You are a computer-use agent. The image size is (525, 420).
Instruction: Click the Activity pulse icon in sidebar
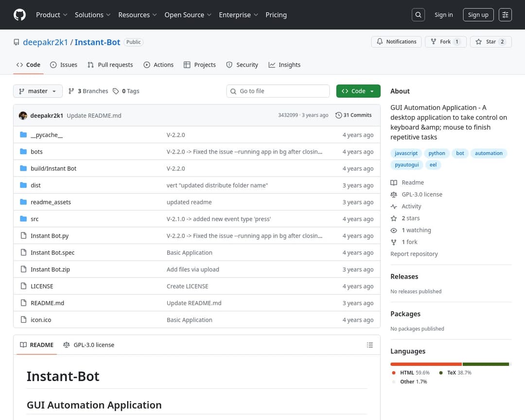(394, 206)
